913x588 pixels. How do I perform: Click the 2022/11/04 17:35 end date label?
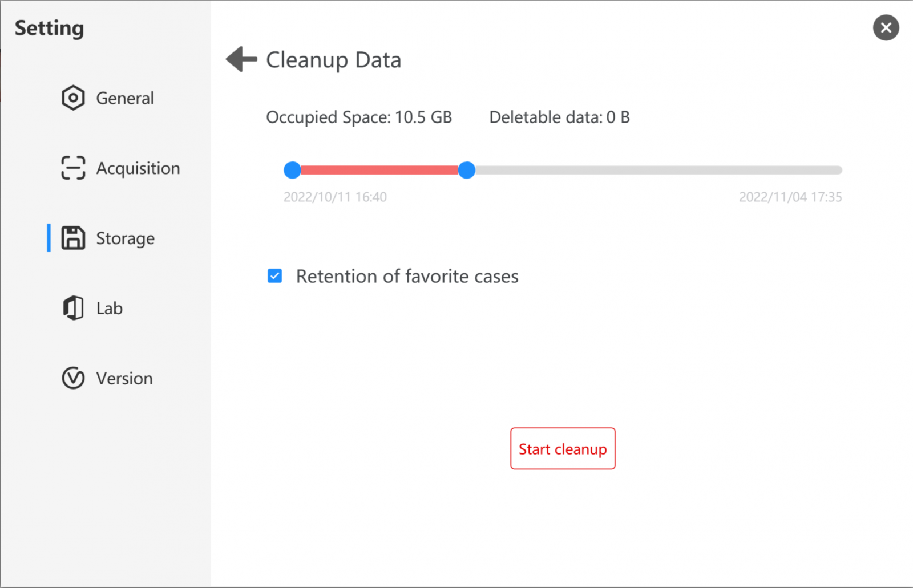pyautogui.click(x=790, y=197)
